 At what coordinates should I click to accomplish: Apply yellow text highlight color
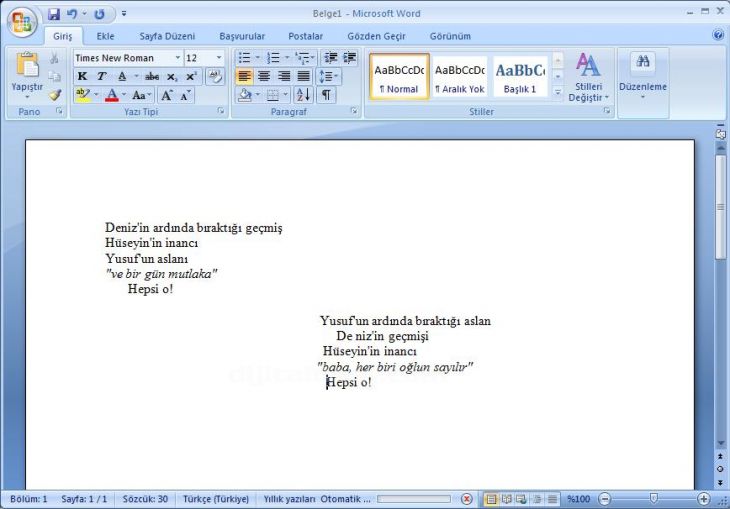83,95
